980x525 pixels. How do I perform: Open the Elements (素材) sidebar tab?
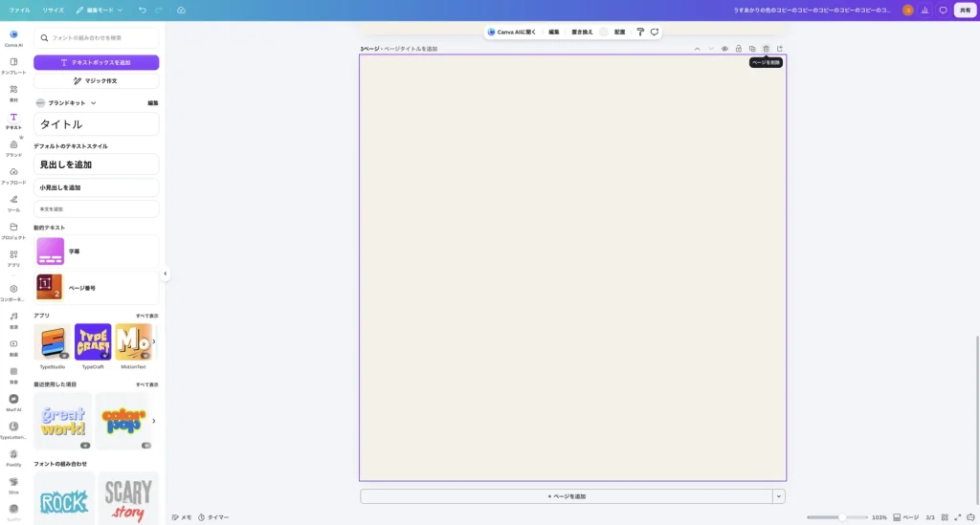click(13, 93)
